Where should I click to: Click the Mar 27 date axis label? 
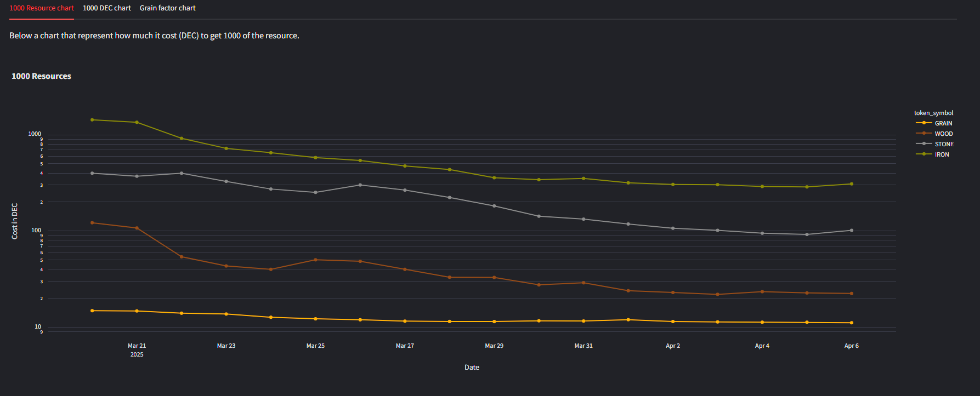pyautogui.click(x=405, y=346)
